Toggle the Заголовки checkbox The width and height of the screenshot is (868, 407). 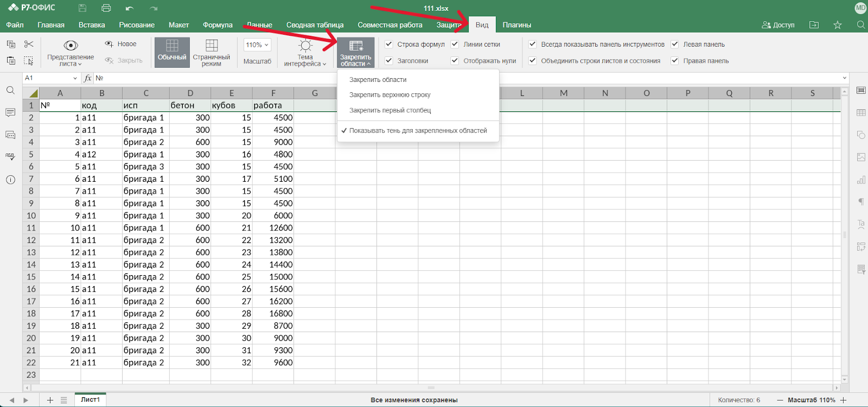(389, 60)
